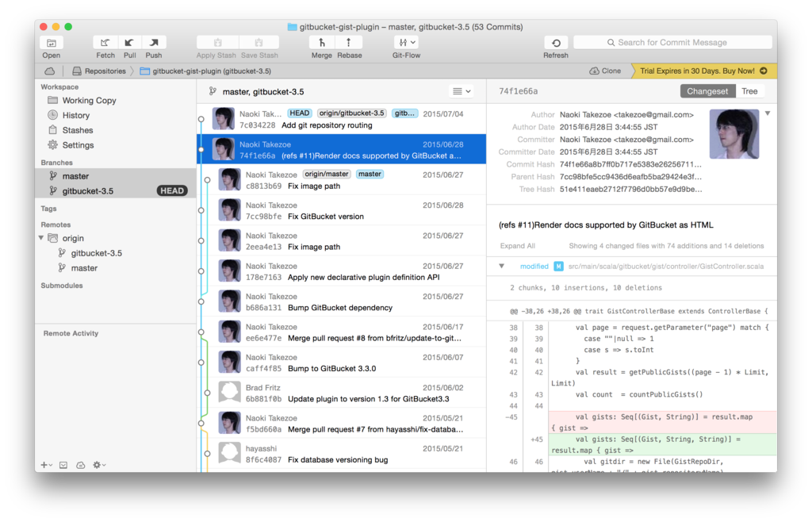Select Brad Fritz's commit 6b881f0b
The image size is (812, 522).
click(341, 393)
